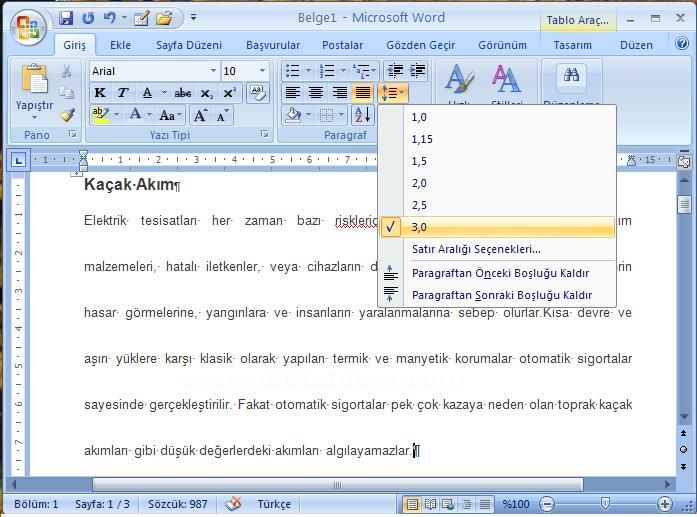Clear formatting with eraser icon
697x517 pixels.
(x=258, y=93)
